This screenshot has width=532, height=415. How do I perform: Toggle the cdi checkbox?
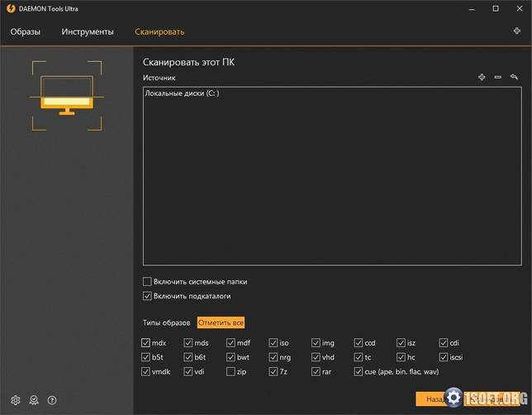(444, 342)
